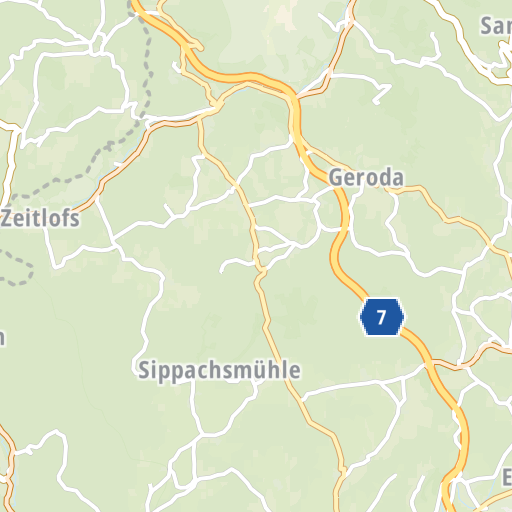Select the cut-off 'E' town label
Viewport: 512px width, 512px height.
click(x=507, y=477)
